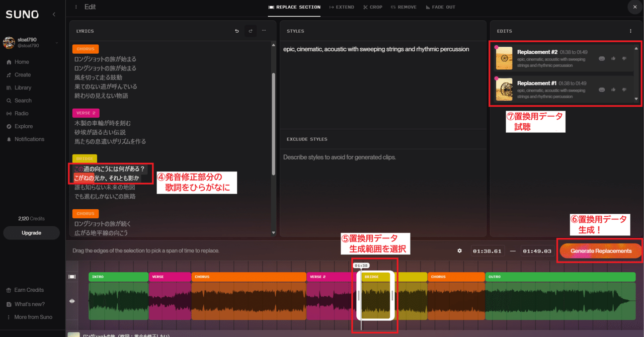
Task: Click the start time field 01:38.61
Action: tap(488, 250)
